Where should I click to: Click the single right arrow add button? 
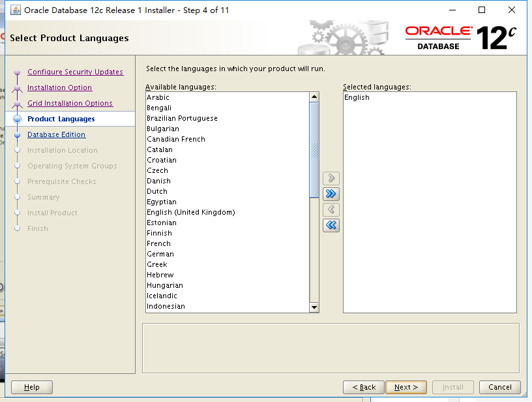pyautogui.click(x=331, y=178)
